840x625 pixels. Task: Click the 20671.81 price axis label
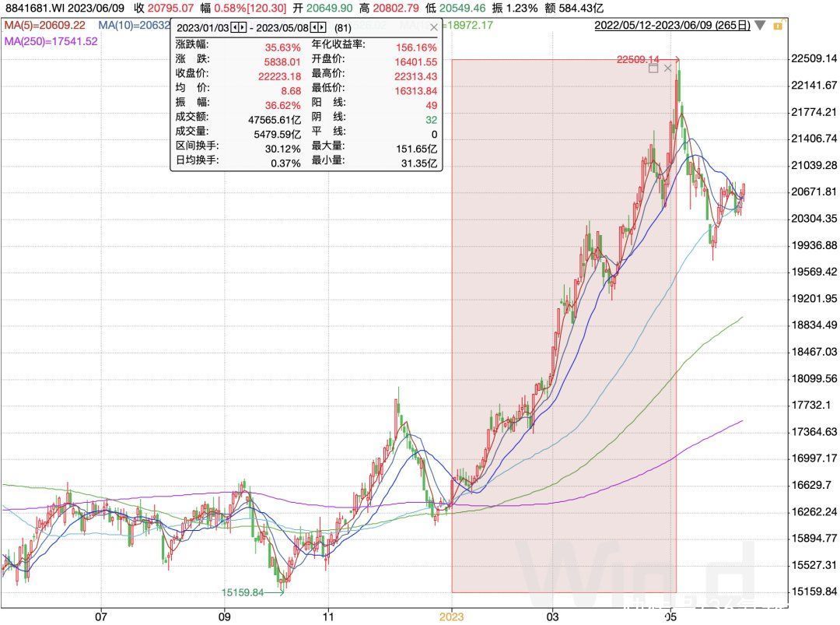[814, 192]
